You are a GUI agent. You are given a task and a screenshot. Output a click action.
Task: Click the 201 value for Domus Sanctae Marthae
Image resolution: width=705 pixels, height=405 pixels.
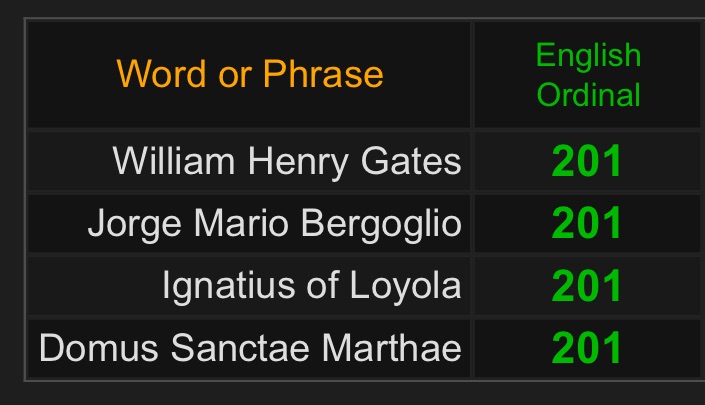588,348
